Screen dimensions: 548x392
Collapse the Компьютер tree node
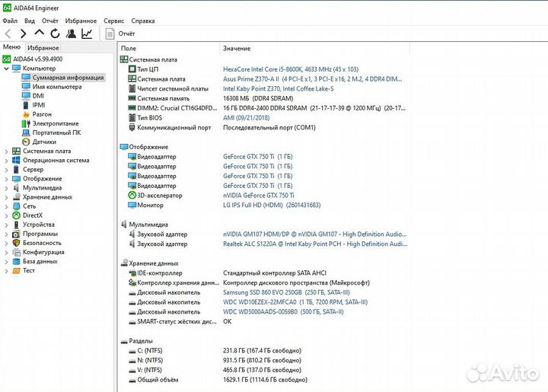6,69
